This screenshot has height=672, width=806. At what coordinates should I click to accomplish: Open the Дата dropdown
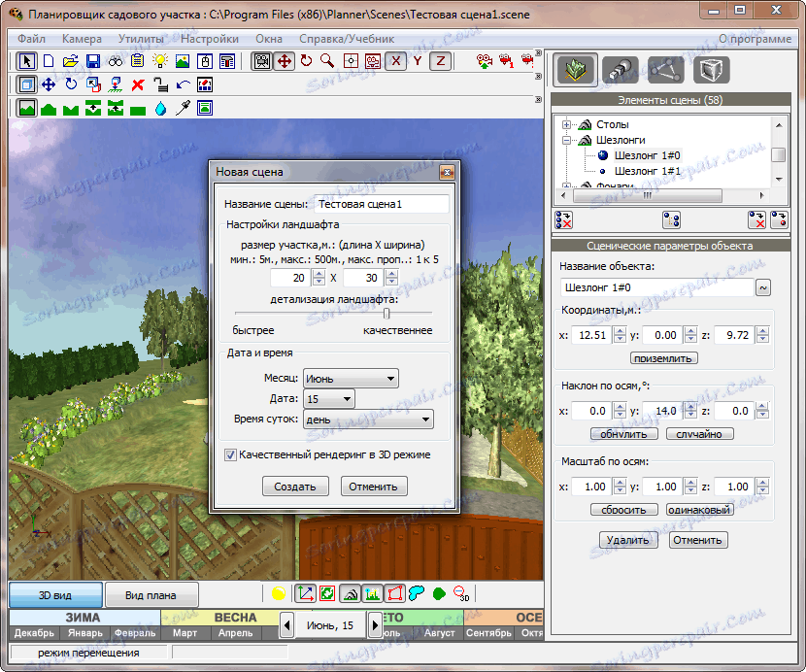(x=329, y=399)
